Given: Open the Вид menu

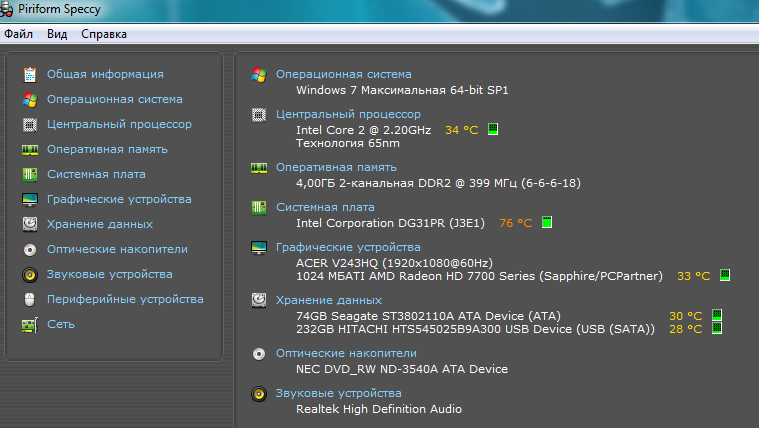Looking at the screenshot, I should pyautogui.click(x=57, y=34).
